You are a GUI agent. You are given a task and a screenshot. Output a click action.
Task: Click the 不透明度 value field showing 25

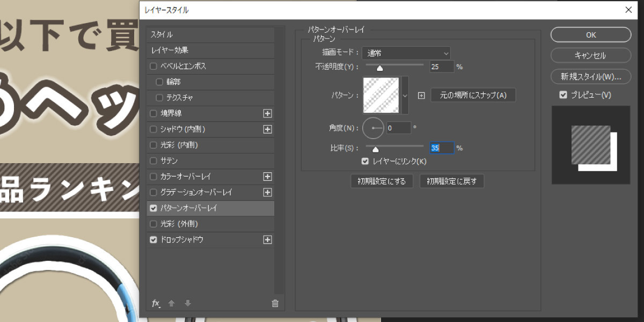tap(442, 67)
